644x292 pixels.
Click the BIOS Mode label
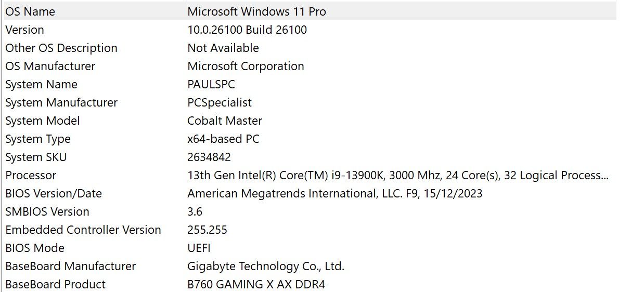click(x=35, y=248)
